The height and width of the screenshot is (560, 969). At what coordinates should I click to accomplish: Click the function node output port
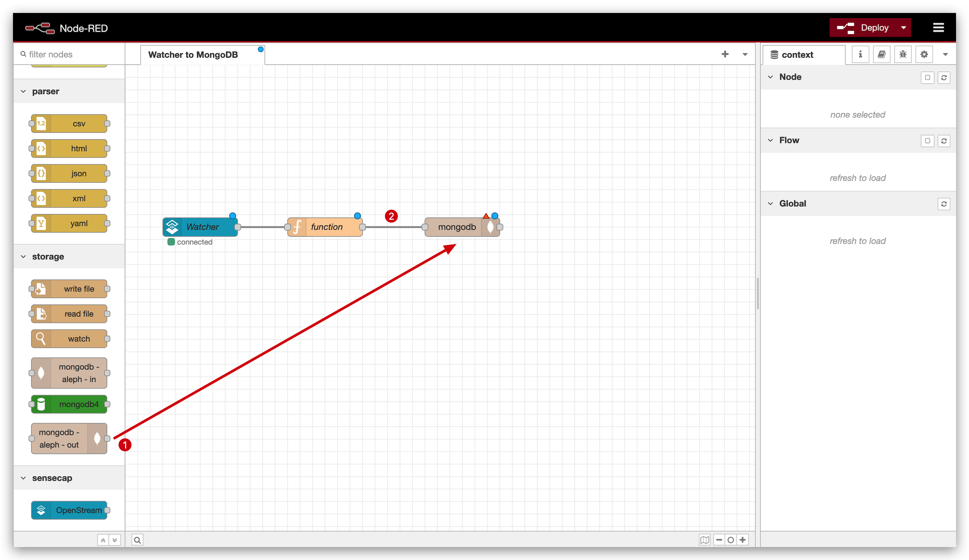point(362,227)
